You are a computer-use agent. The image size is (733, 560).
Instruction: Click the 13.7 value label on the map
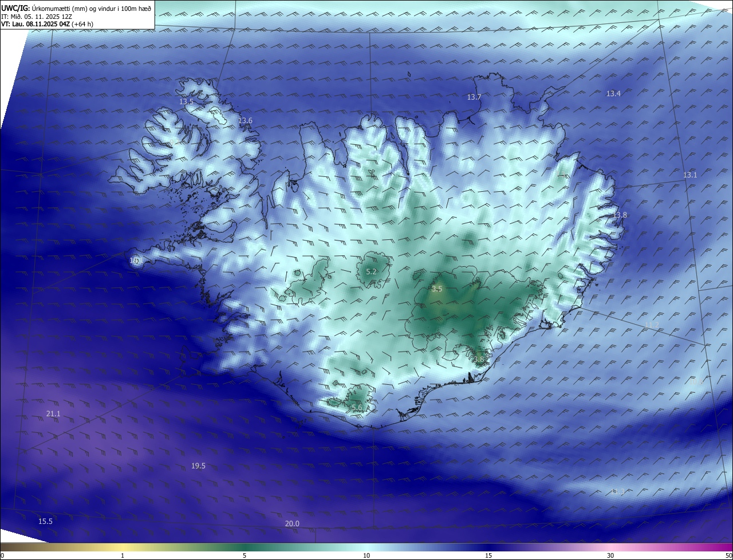474,97
